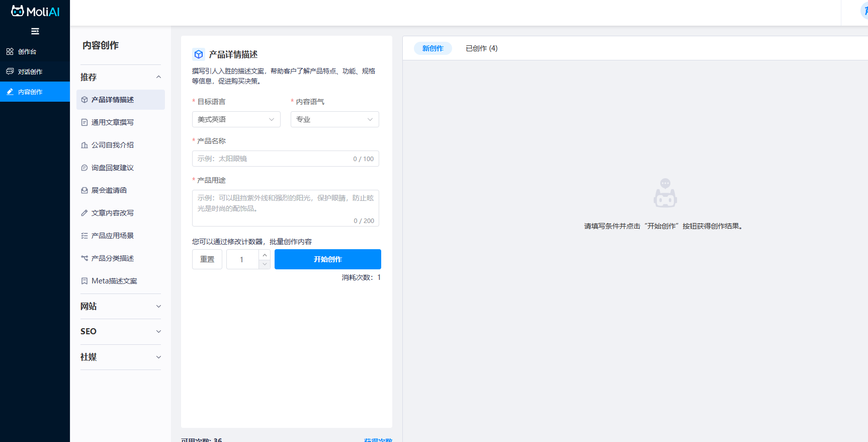Select the 新创作 tab
The image size is (868, 442).
pyautogui.click(x=432, y=48)
